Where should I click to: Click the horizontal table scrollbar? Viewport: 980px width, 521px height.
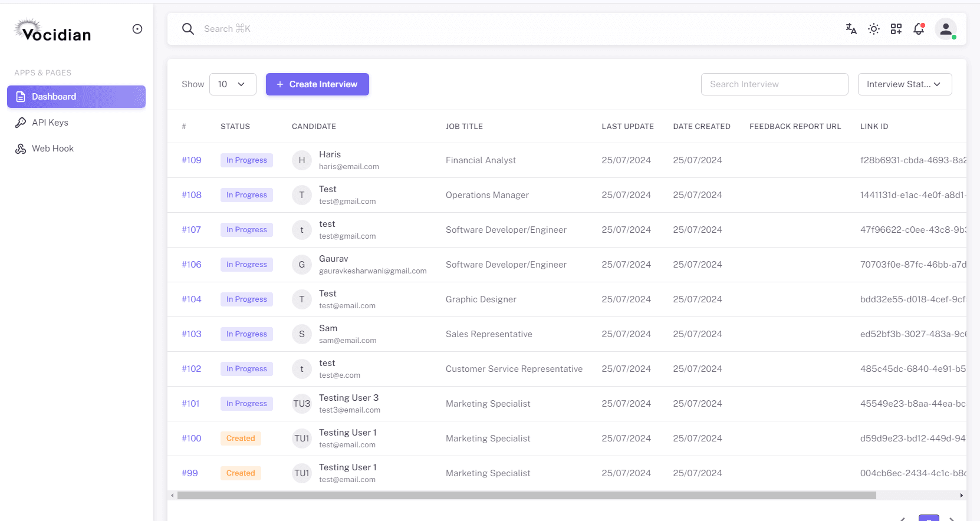tap(526, 496)
